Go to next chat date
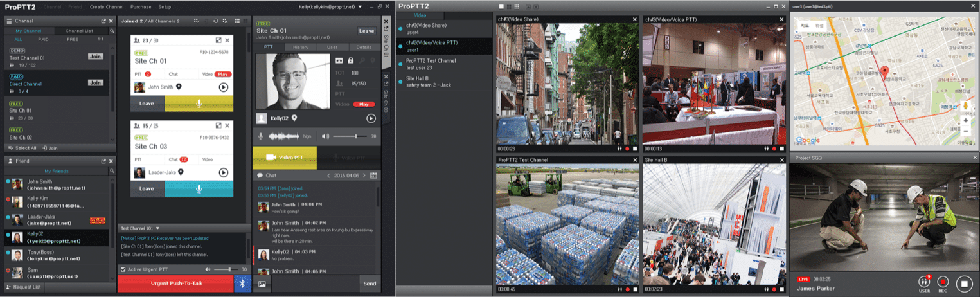 364,175
